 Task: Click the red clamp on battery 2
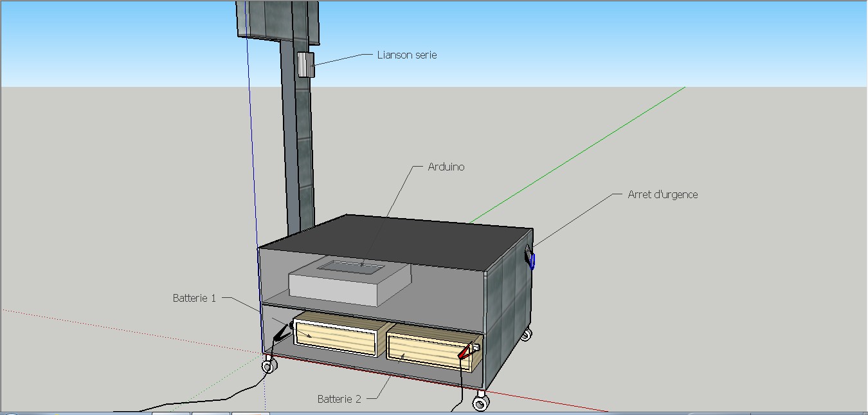tap(466, 352)
